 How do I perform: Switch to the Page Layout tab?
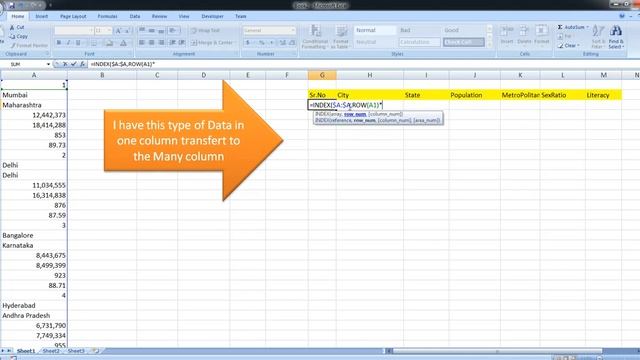pos(73,16)
